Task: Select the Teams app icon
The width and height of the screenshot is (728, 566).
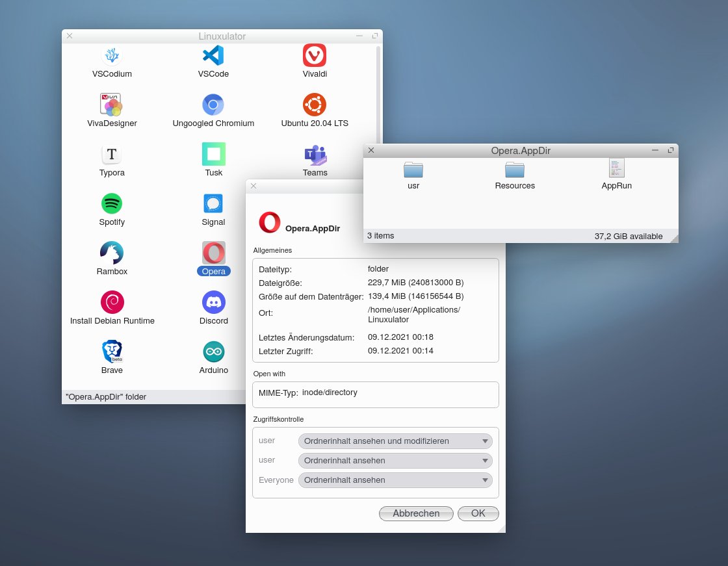Action: [315, 155]
